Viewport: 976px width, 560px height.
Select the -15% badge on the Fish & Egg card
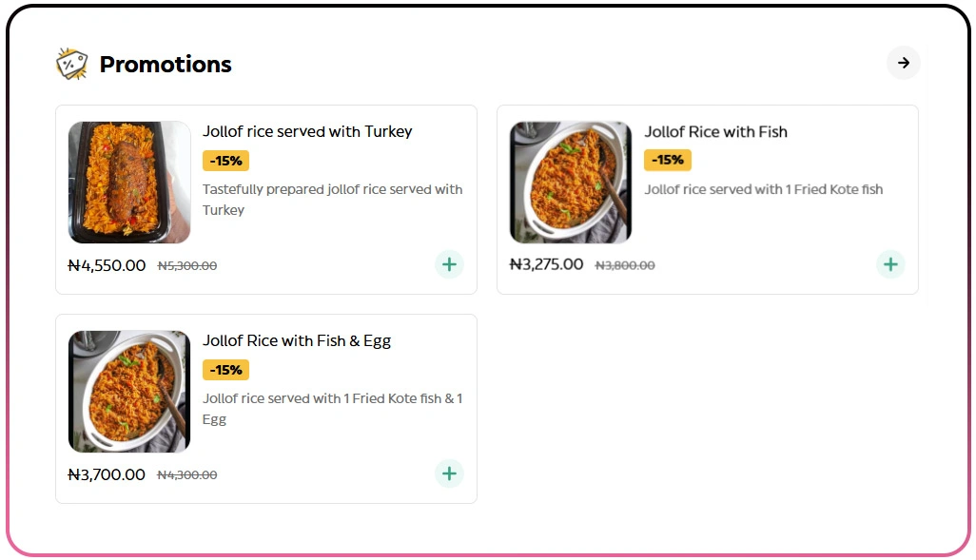225,370
